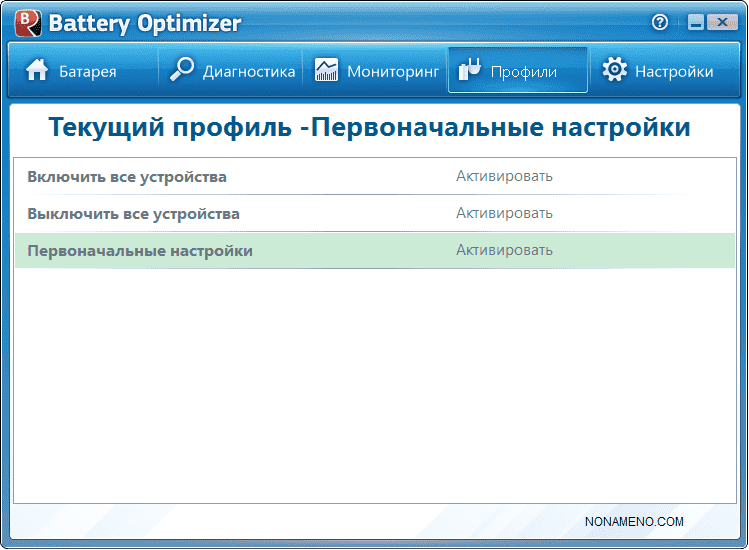The height and width of the screenshot is (550, 749).
Task: Click the Battery Optimizer logo icon
Action: [x=26, y=22]
